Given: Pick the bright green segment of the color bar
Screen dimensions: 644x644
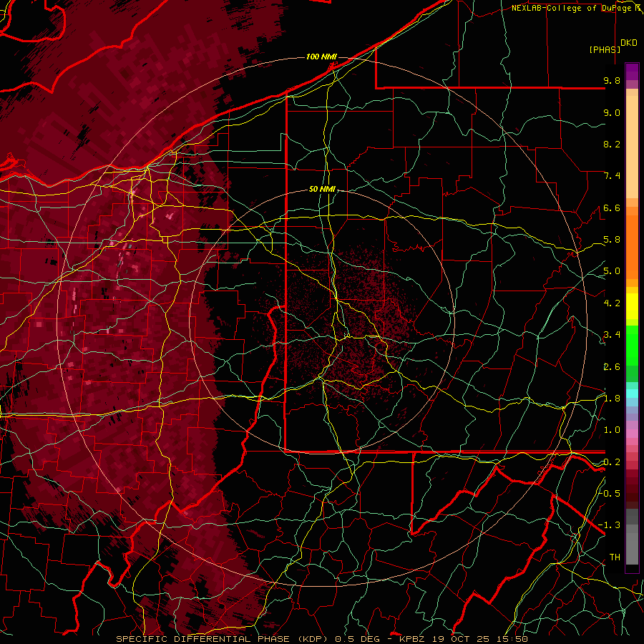Looking at the screenshot, I should pyautogui.click(x=632, y=346).
